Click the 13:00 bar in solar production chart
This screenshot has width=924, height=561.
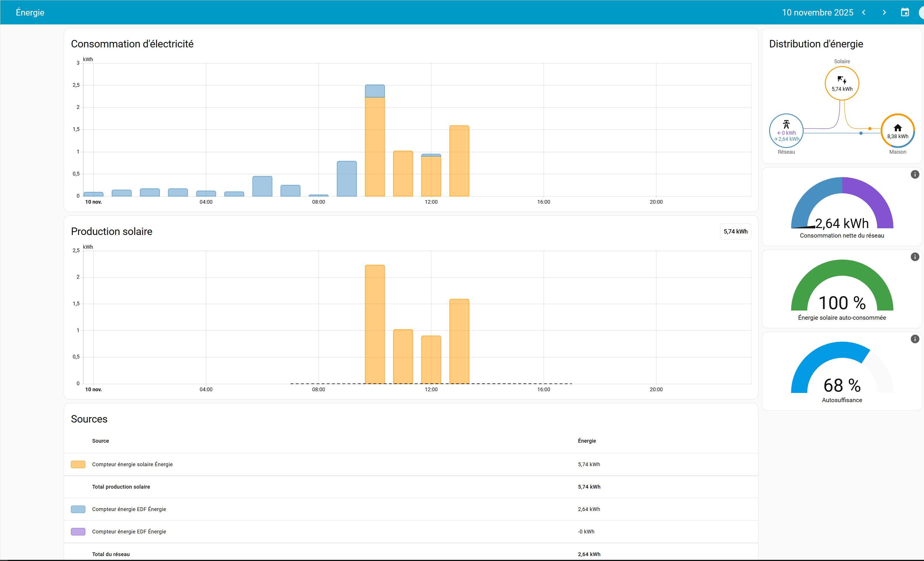(x=459, y=341)
